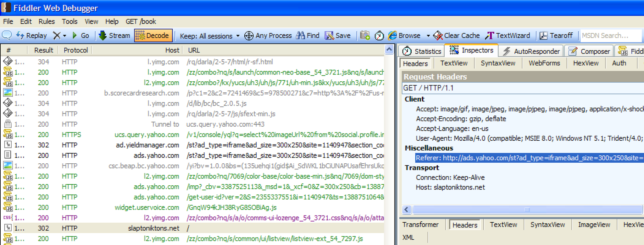Open the Edit menu
644x245 pixels.
click(x=26, y=21)
